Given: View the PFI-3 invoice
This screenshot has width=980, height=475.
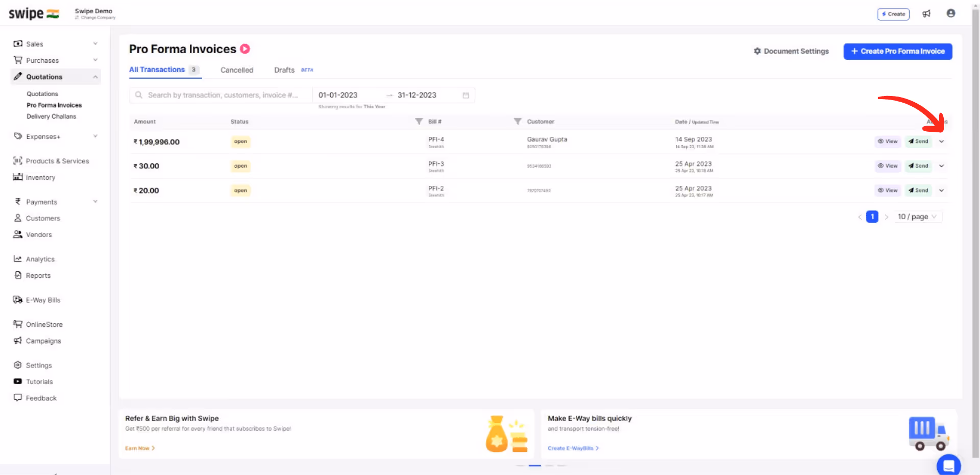Looking at the screenshot, I should pos(888,166).
